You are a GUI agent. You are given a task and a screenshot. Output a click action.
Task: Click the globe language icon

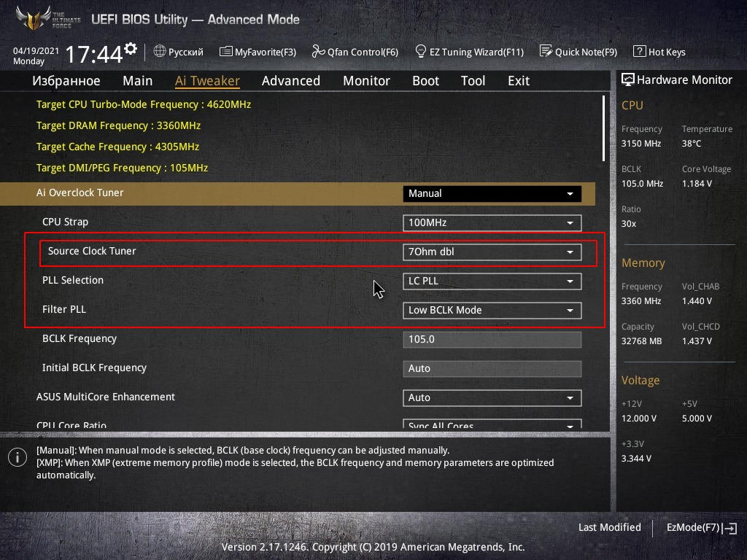pyautogui.click(x=160, y=51)
